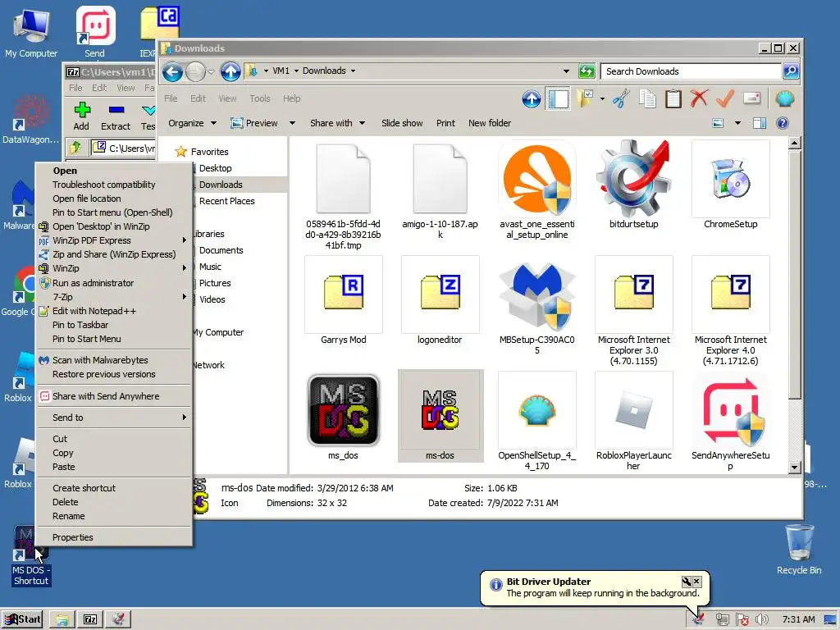Click the Copy pages toolbar icon
The image size is (840, 630).
click(647, 99)
